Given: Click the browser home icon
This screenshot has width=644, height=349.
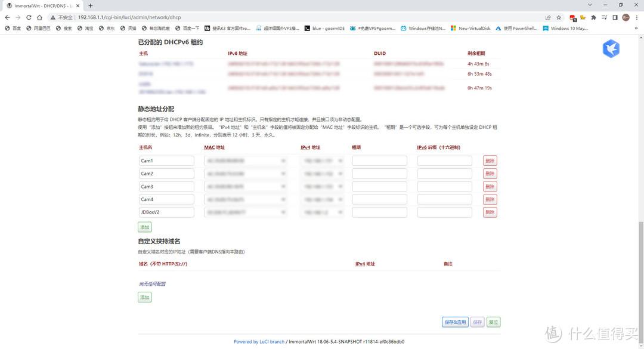Looking at the screenshot, I should coord(39,17).
